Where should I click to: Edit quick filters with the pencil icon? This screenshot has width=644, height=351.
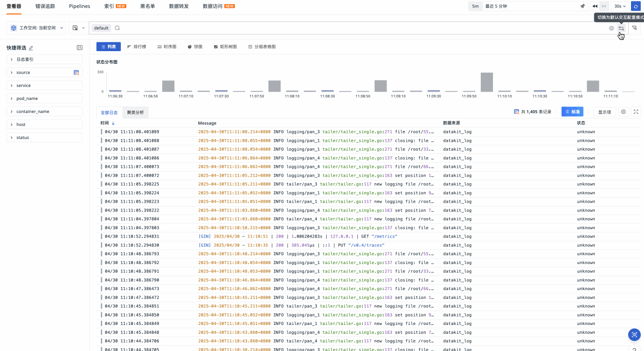(31, 48)
